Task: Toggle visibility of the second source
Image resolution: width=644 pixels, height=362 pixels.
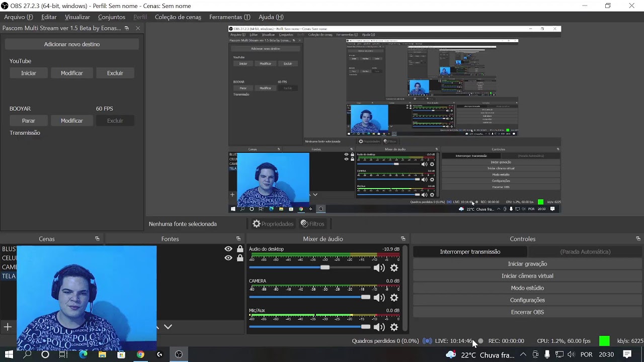Action: [x=228, y=258]
